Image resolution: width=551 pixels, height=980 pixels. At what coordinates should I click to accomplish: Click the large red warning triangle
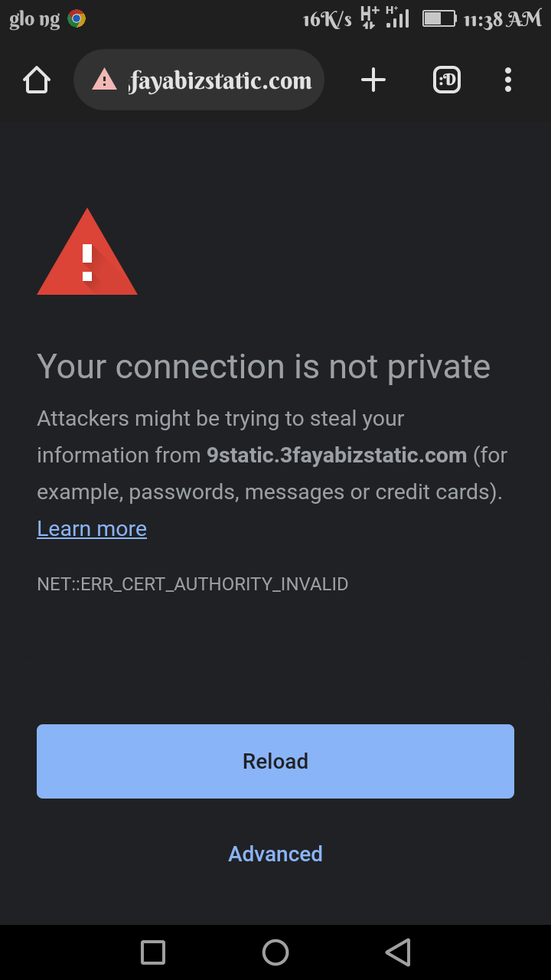pyautogui.click(x=87, y=253)
